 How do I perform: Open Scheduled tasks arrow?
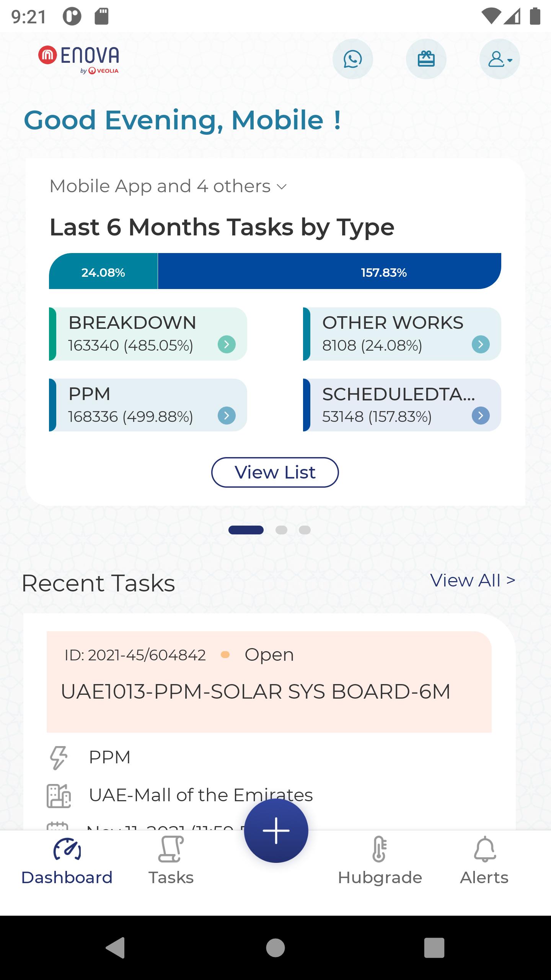(481, 416)
